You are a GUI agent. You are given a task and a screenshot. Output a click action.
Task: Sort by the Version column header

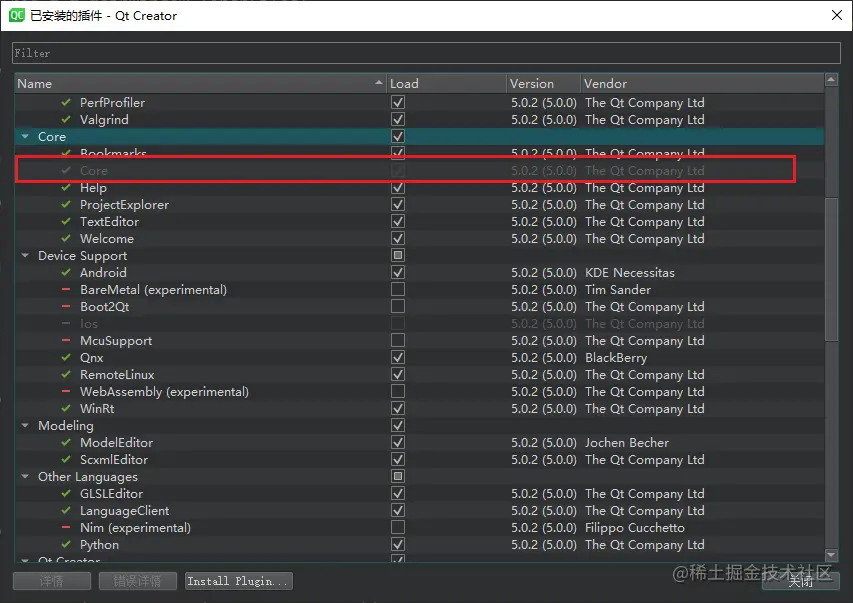tap(543, 83)
